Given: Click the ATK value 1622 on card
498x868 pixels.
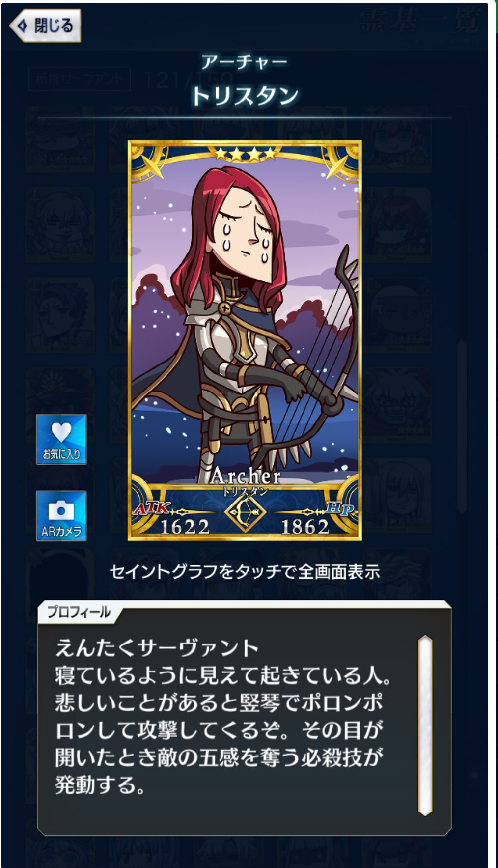Looking at the screenshot, I should click(185, 527).
